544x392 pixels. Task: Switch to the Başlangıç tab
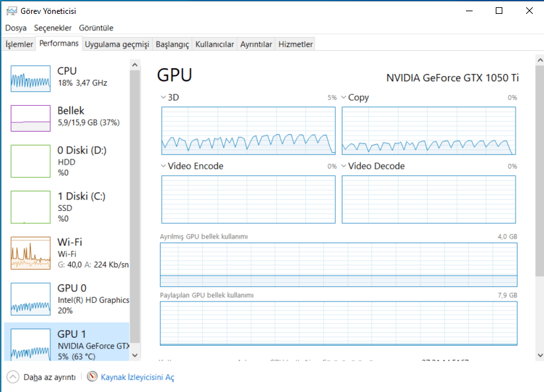tap(173, 44)
